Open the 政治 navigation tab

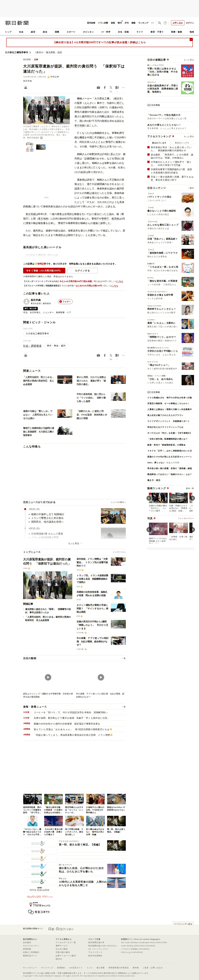(45, 32)
